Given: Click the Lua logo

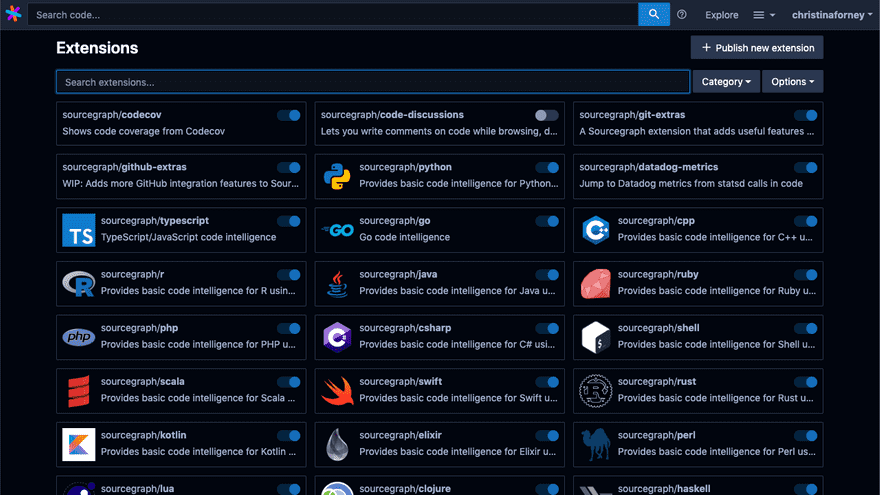Looking at the screenshot, I should [x=79, y=489].
